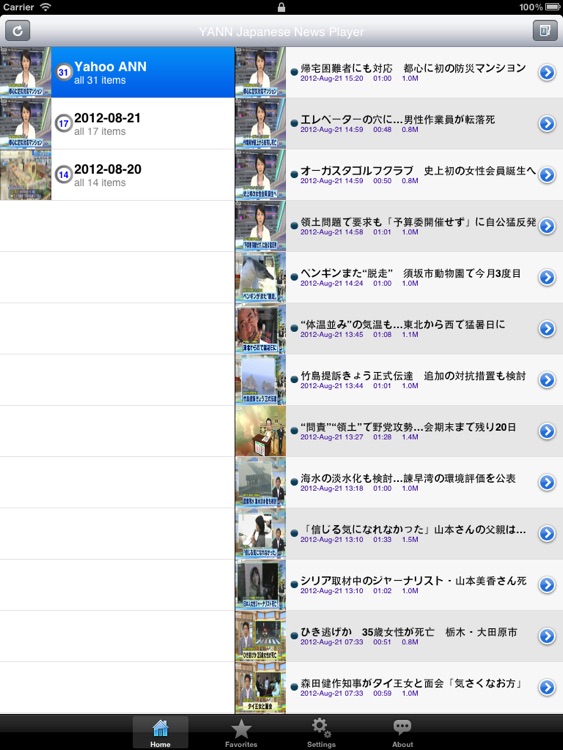This screenshot has height=750, width=563.
Task: Play the オーガスタゴルフクラブ headline
Action: [x=418, y=170]
